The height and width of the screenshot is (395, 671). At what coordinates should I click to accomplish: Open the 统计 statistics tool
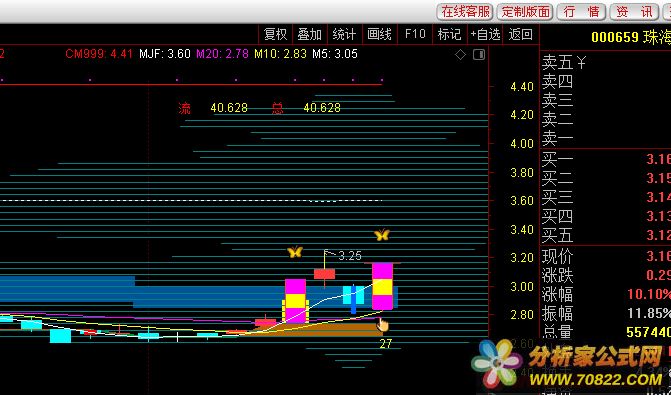tap(344, 34)
